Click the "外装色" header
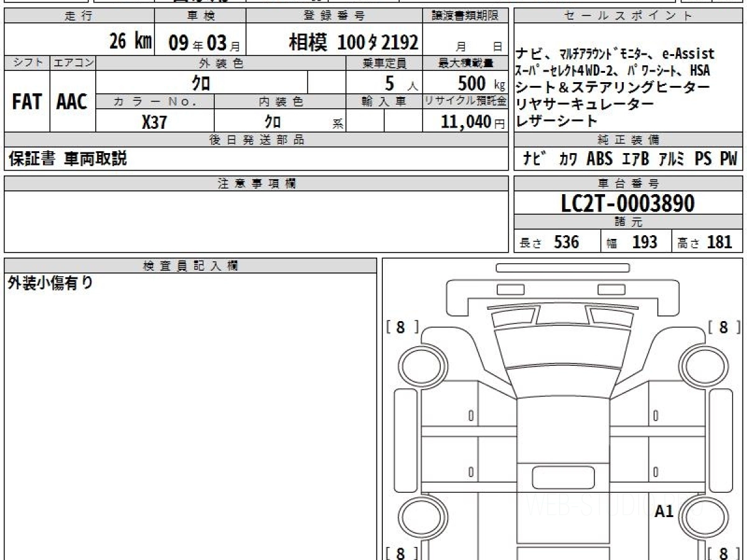This screenshot has height=560, width=747. coord(221,63)
